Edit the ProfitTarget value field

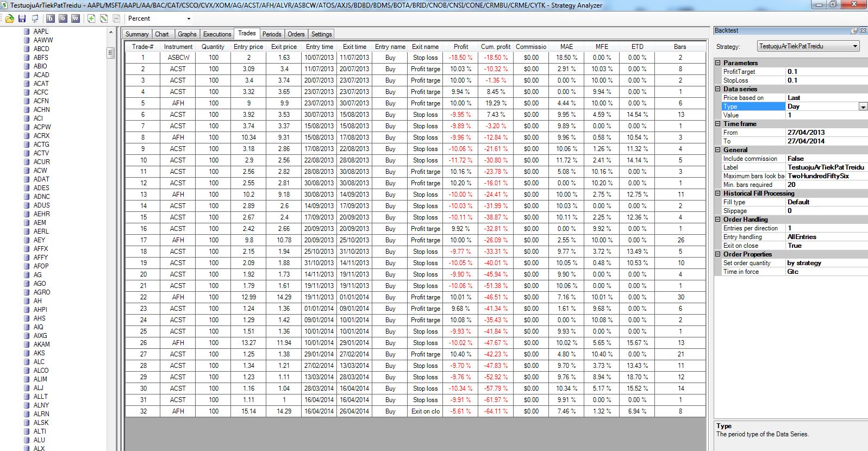click(826, 72)
